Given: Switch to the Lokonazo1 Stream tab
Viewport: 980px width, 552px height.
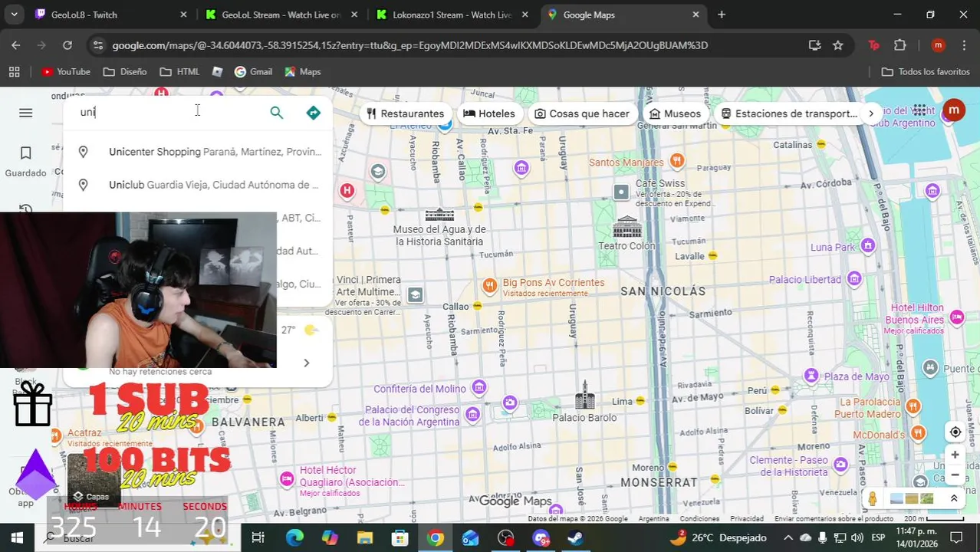Looking at the screenshot, I should click(x=451, y=15).
